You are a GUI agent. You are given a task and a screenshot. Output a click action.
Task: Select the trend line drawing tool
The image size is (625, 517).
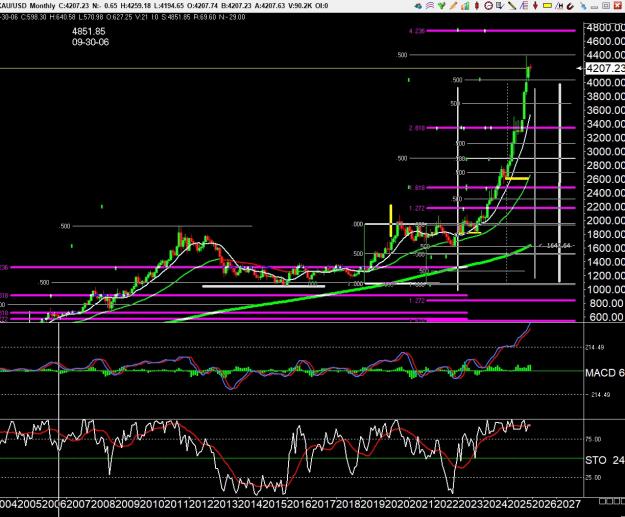point(512,6)
